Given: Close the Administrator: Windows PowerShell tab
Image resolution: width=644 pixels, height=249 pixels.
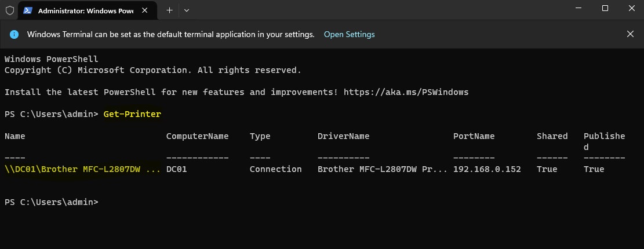Looking at the screenshot, I should coord(144,10).
